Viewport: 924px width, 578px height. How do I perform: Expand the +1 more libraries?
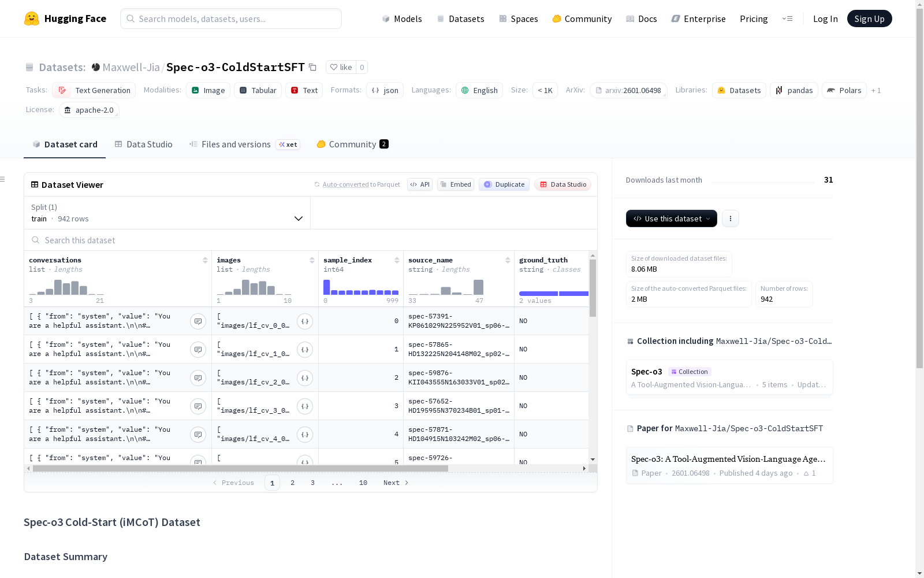point(876,90)
